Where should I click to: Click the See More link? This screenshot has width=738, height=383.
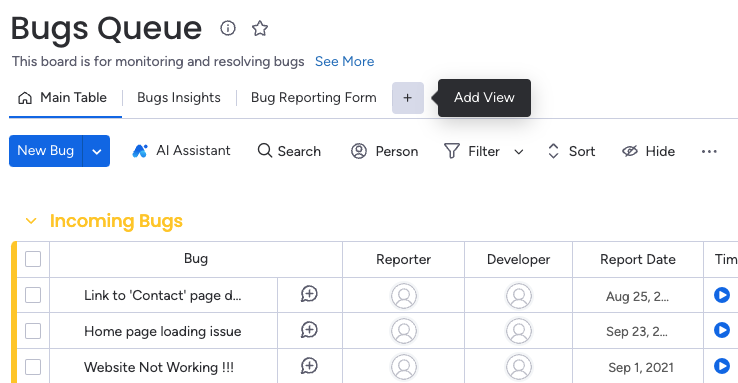[345, 62]
